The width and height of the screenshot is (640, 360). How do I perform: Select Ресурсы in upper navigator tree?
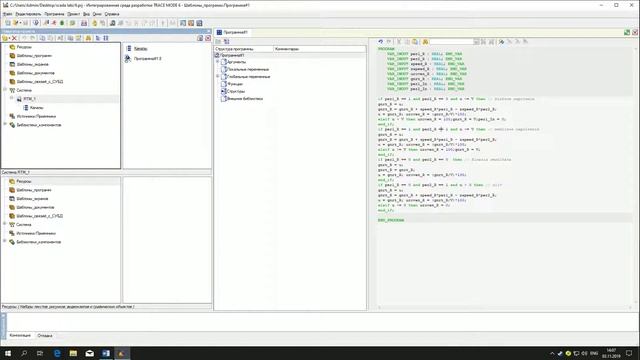pyautogui.click(x=24, y=47)
